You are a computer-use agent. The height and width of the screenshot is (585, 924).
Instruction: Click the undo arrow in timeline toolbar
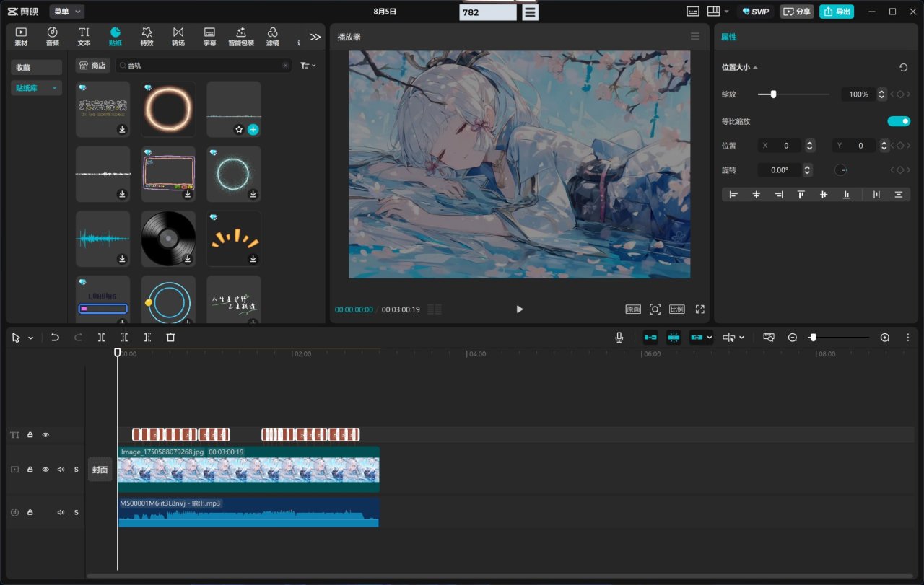(55, 337)
